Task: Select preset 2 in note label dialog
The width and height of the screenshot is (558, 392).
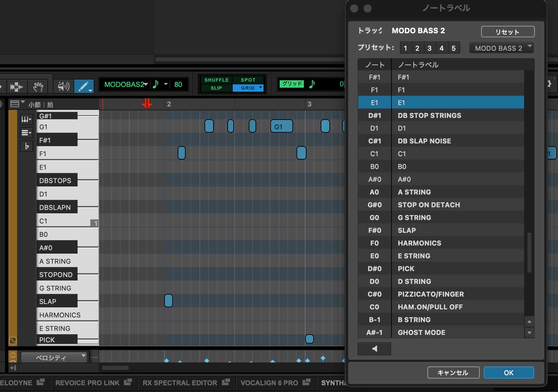Action: pos(417,48)
